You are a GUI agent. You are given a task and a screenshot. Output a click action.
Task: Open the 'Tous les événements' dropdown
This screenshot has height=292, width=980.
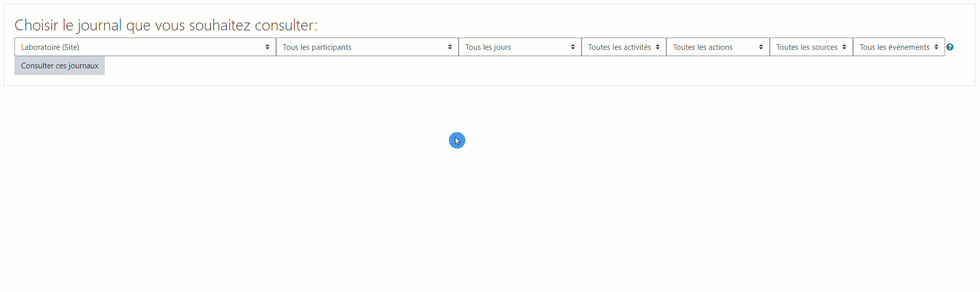(899, 47)
